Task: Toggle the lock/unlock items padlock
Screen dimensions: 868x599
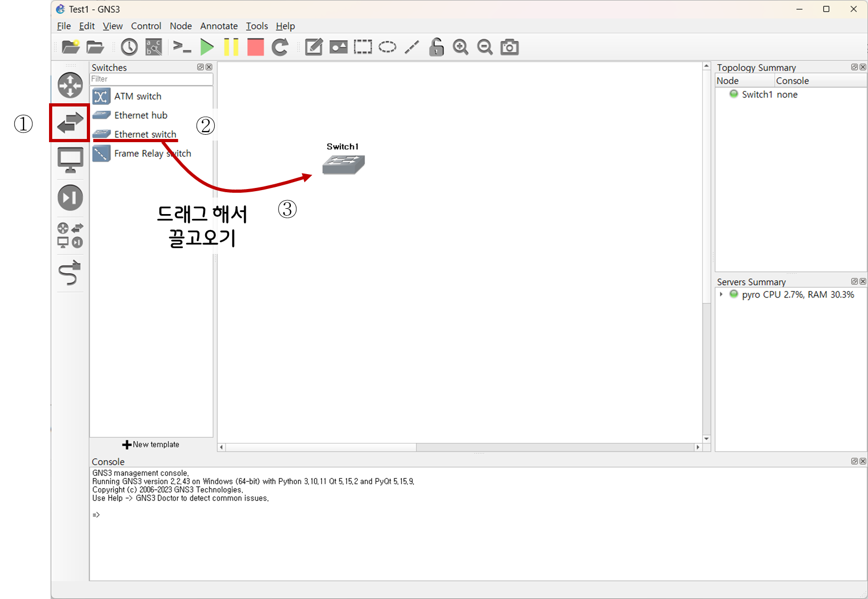Action: [x=436, y=47]
